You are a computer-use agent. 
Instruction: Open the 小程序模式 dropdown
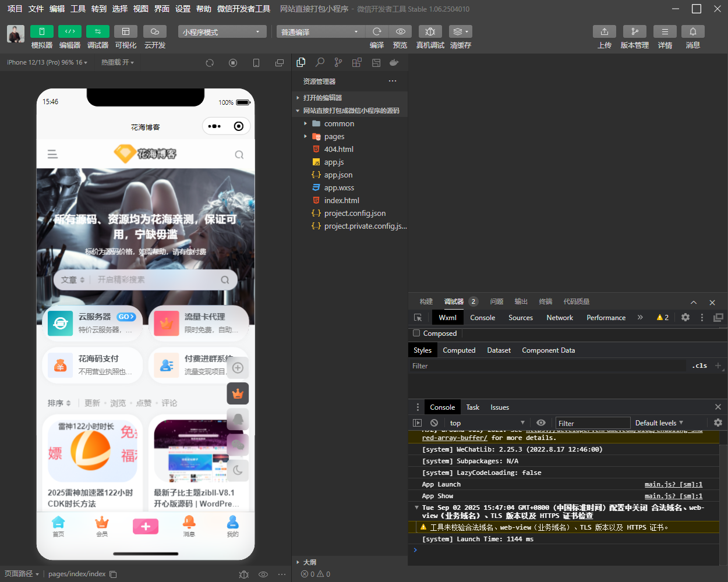[x=222, y=32]
